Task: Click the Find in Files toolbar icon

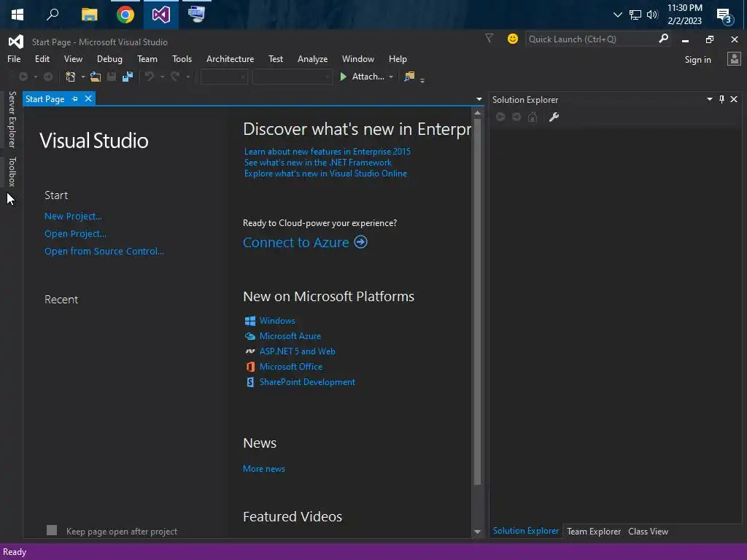Action: pyautogui.click(x=409, y=77)
